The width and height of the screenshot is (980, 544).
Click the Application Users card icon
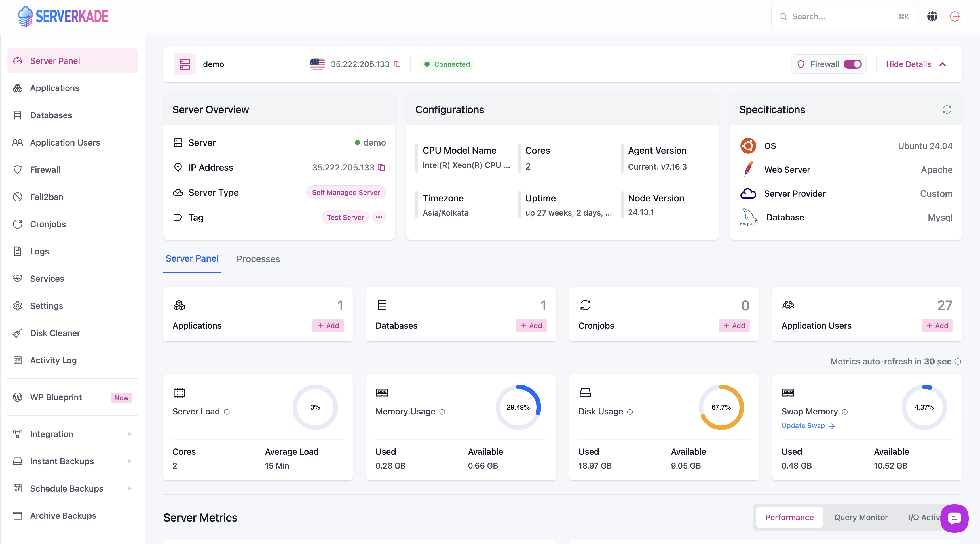(788, 305)
